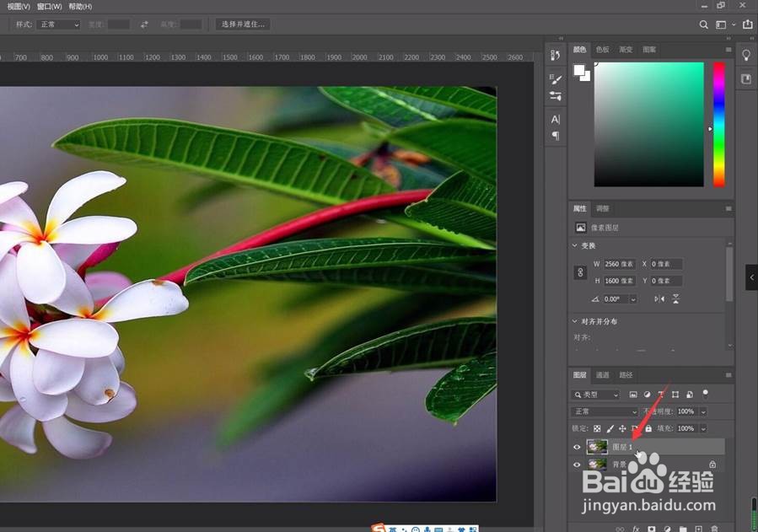Switch to the 调整 tab

click(602, 209)
